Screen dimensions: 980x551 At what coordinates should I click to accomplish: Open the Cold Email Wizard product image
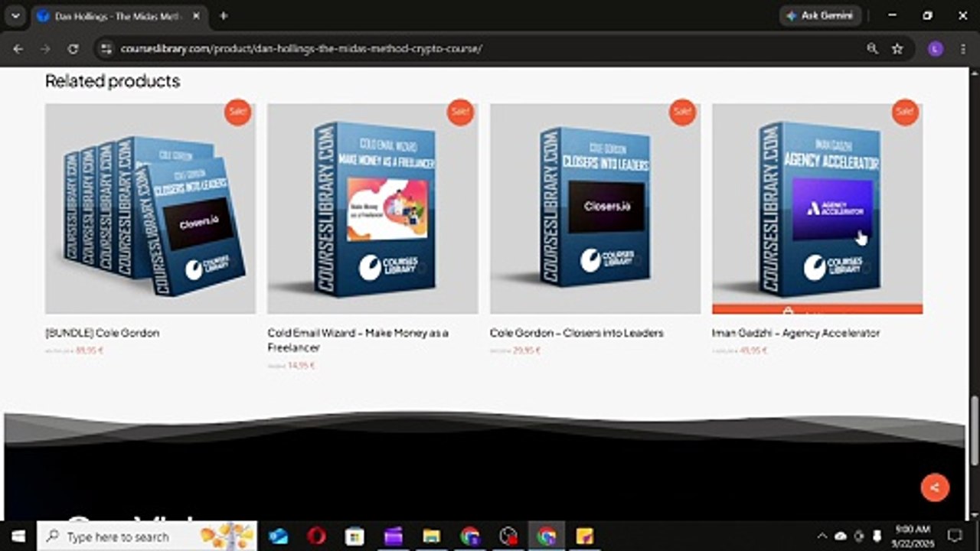click(x=372, y=208)
